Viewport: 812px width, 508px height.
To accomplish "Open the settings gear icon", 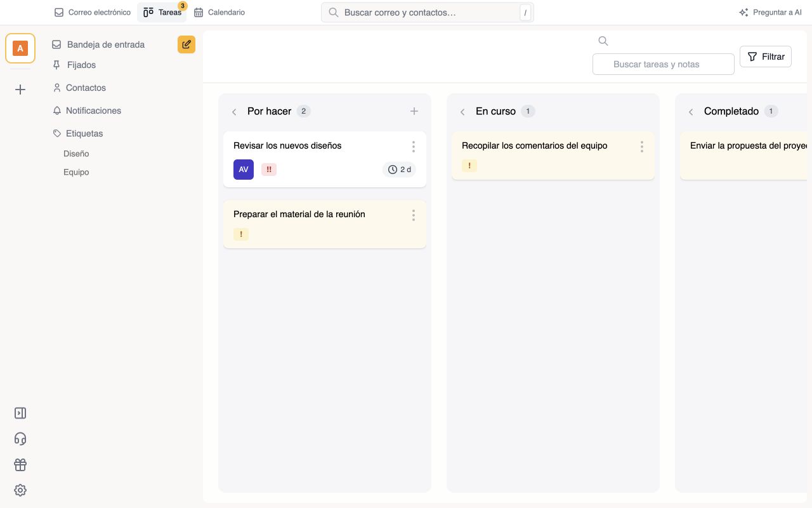I will coord(20,490).
